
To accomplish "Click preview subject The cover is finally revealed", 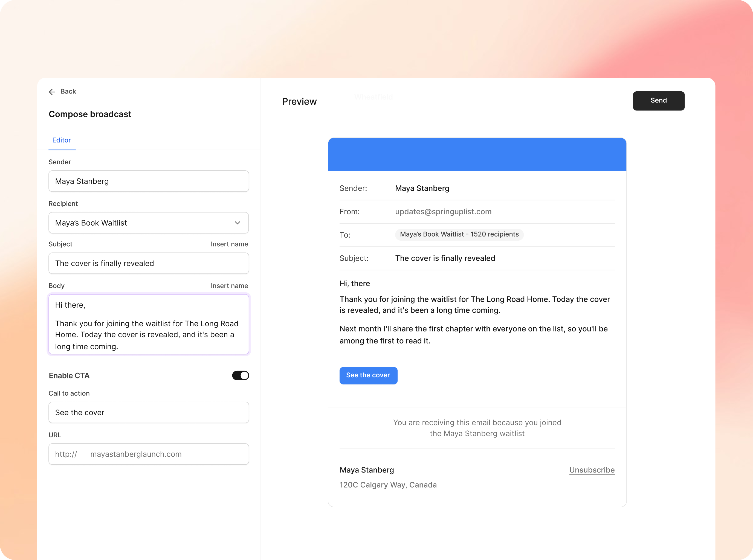I will click(445, 259).
